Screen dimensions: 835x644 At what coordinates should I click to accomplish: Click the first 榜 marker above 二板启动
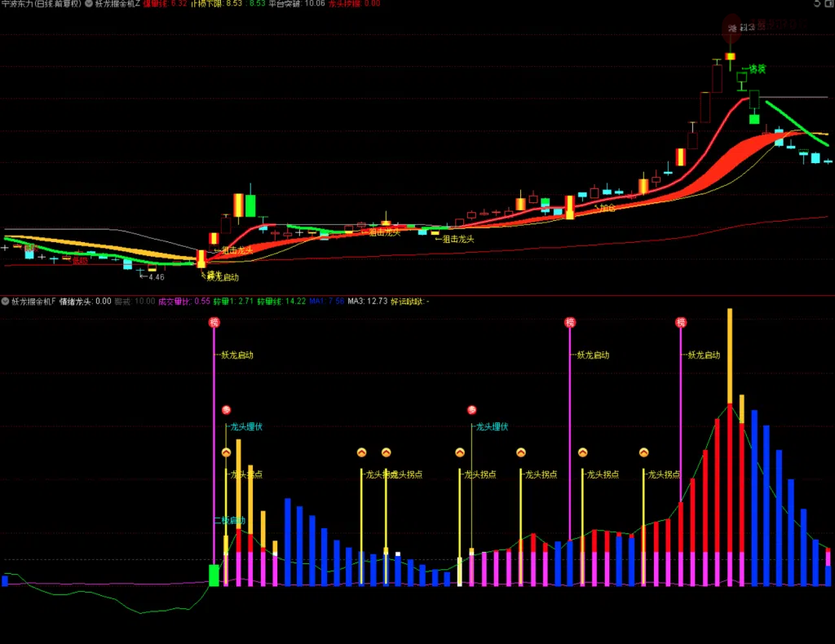214,322
